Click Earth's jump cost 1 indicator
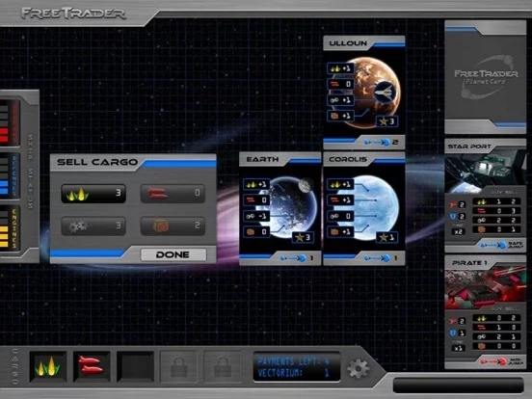532x399 pixels. coord(297,258)
